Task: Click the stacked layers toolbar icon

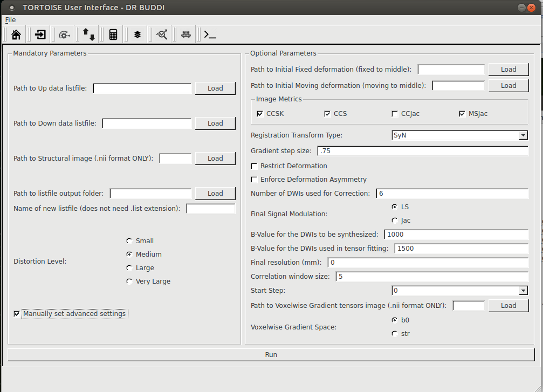Action: tap(138, 35)
